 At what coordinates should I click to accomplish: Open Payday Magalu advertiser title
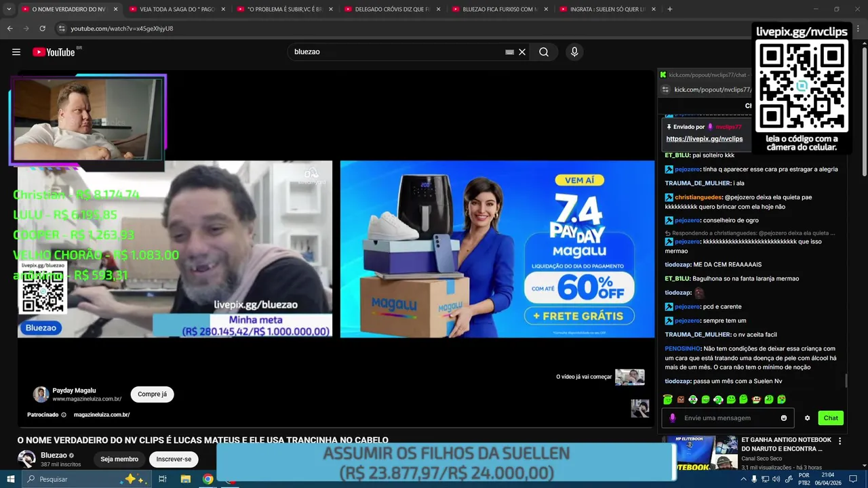[74, 390]
